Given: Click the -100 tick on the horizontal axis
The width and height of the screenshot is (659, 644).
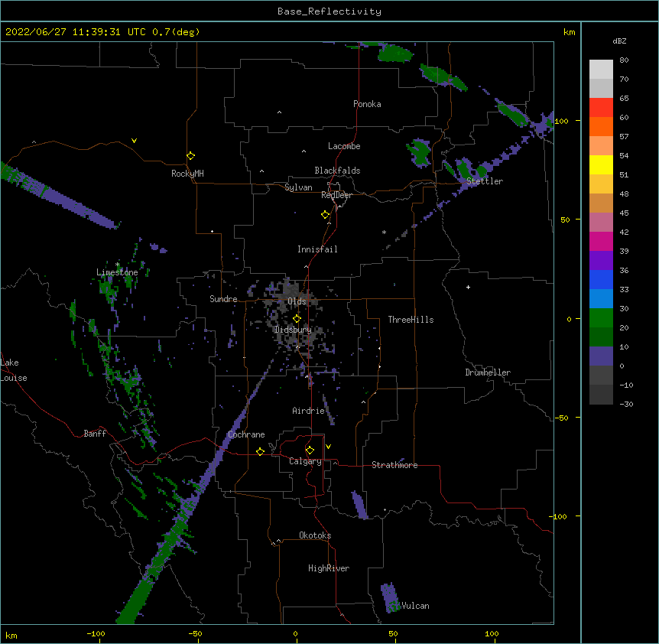Looking at the screenshot, I should (96, 633).
